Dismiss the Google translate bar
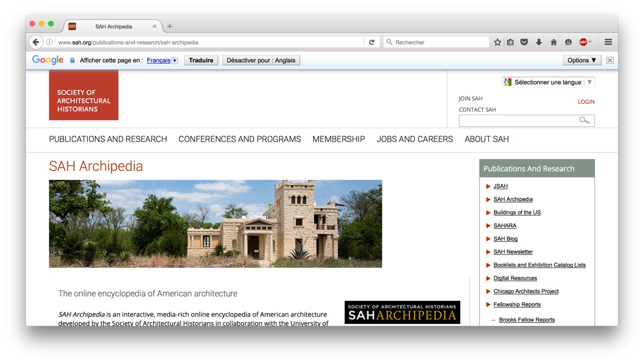This screenshot has width=644, height=363. point(610,60)
